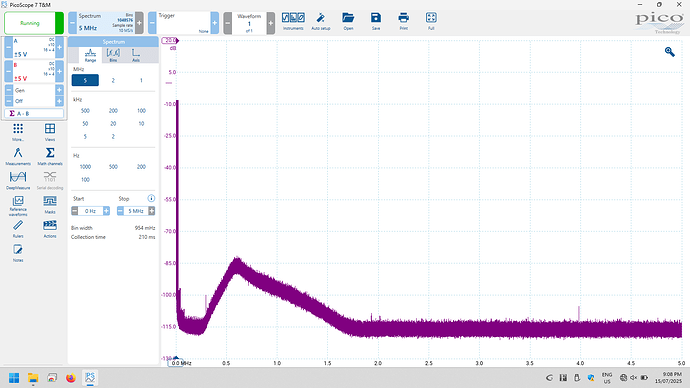
Task: Switch to the Bins tab
Action: 113,55
